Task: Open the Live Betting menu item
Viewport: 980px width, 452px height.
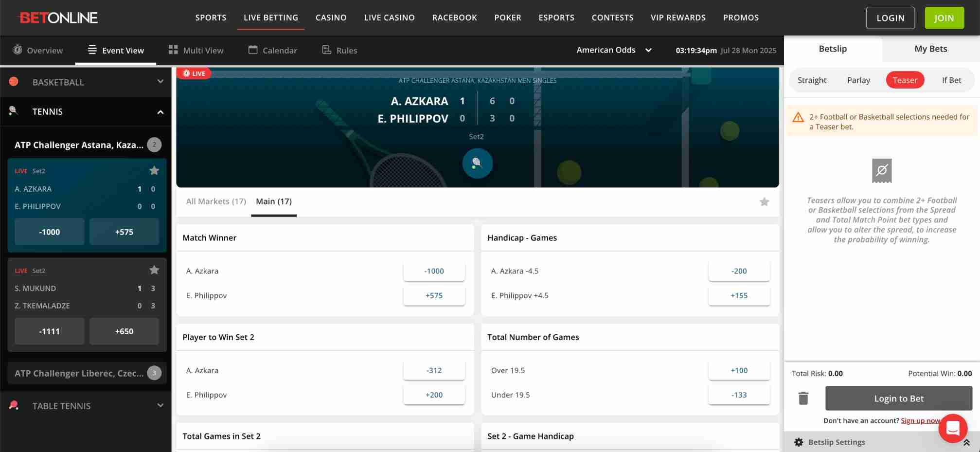Action: (x=270, y=18)
